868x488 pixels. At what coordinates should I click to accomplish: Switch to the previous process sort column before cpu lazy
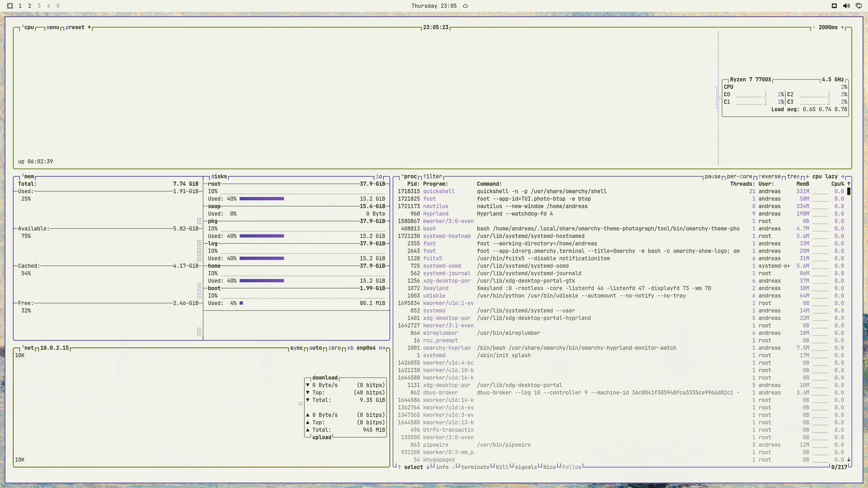[x=807, y=177]
